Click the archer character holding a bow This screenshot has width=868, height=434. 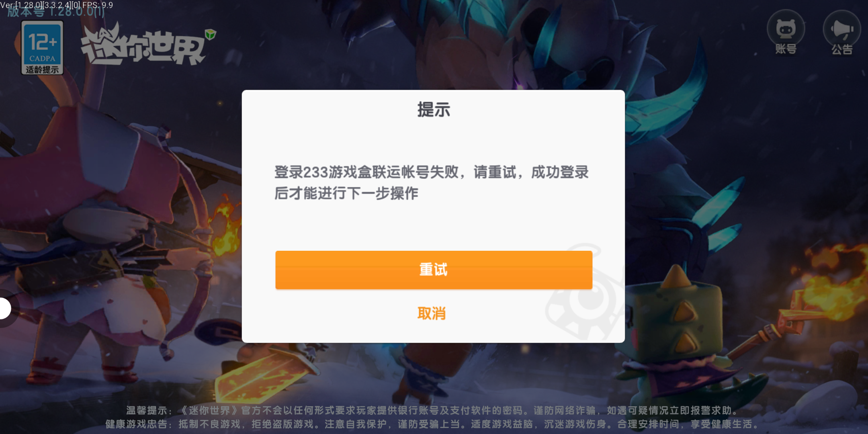click(x=108, y=241)
